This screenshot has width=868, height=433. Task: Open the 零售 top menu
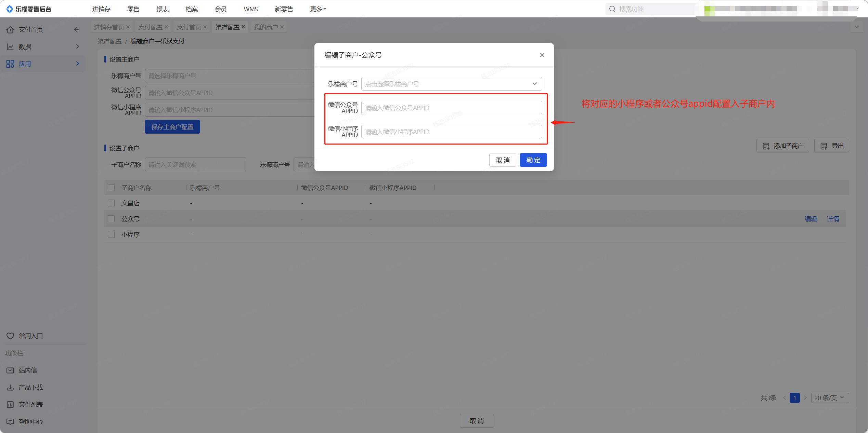(x=133, y=9)
